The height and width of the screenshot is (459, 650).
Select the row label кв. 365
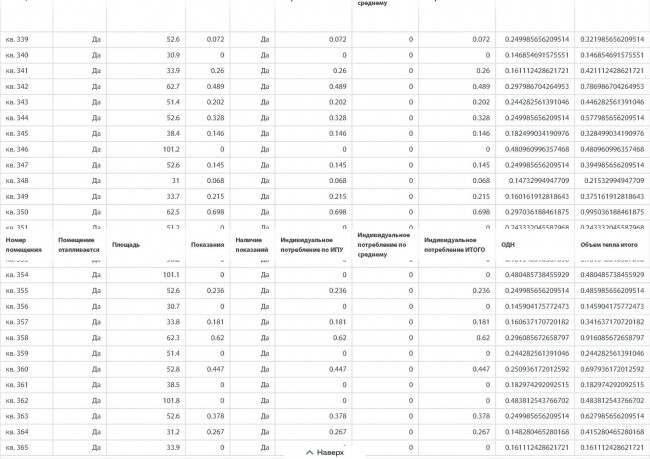pyautogui.click(x=17, y=447)
